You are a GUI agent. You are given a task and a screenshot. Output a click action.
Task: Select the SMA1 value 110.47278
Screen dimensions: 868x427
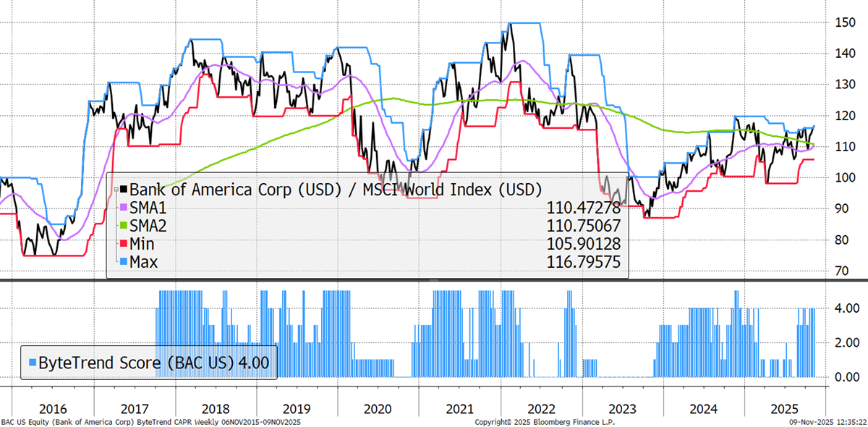coord(584,208)
